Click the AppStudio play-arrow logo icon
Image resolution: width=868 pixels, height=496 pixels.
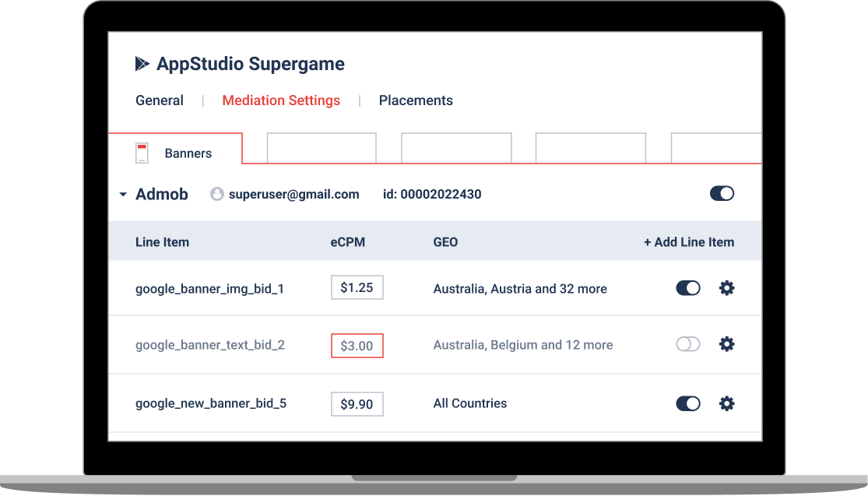pos(142,64)
